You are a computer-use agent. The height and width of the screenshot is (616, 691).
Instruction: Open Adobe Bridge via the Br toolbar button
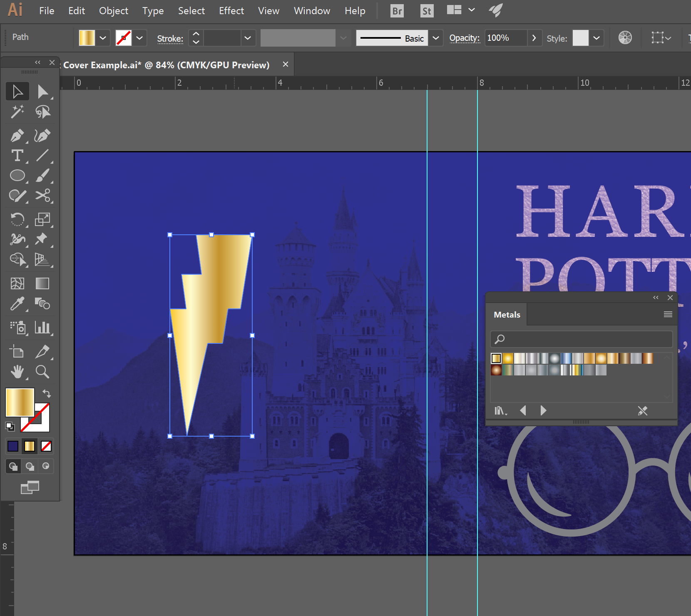pyautogui.click(x=396, y=11)
